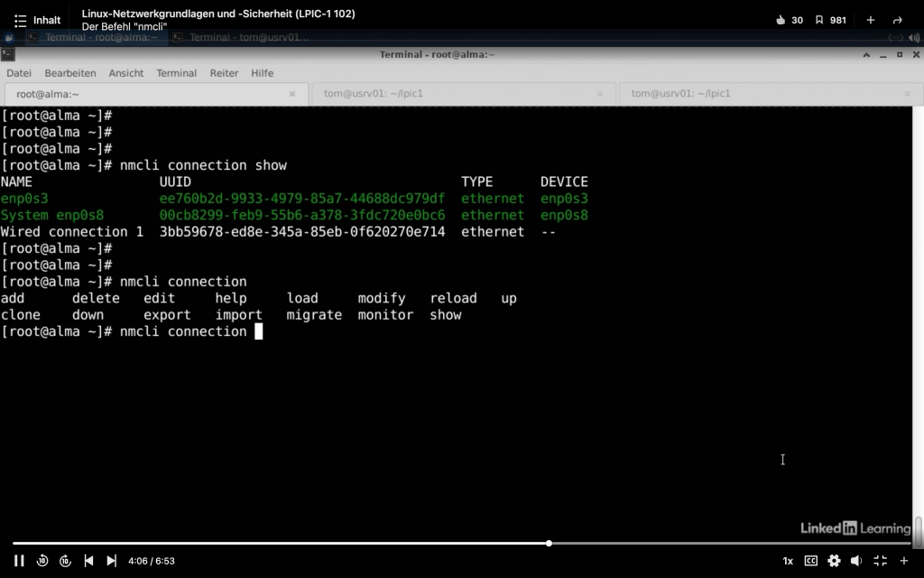The width and height of the screenshot is (924, 578).
Task: Open the Reiter menu
Action: pos(224,73)
